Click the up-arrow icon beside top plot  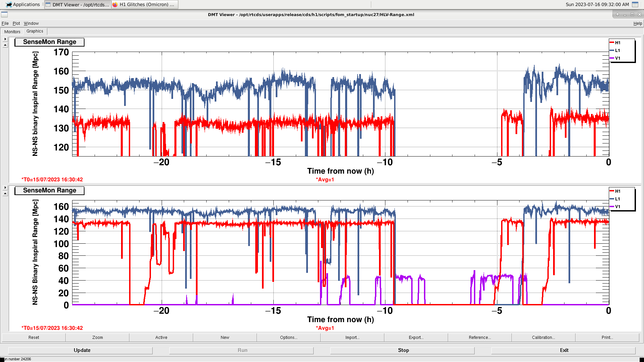coord(5,45)
